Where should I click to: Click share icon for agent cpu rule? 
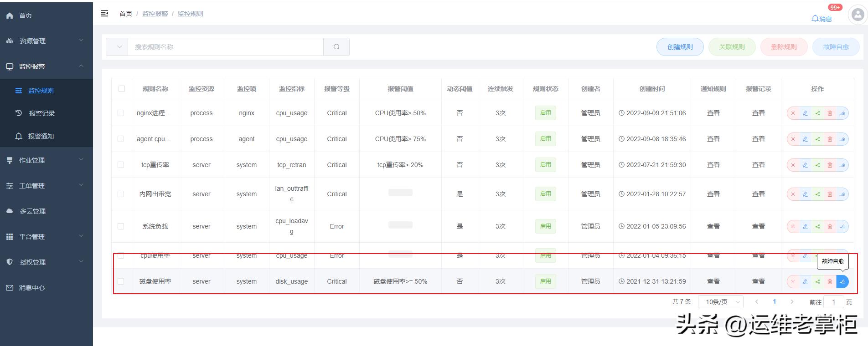pos(817,139)
